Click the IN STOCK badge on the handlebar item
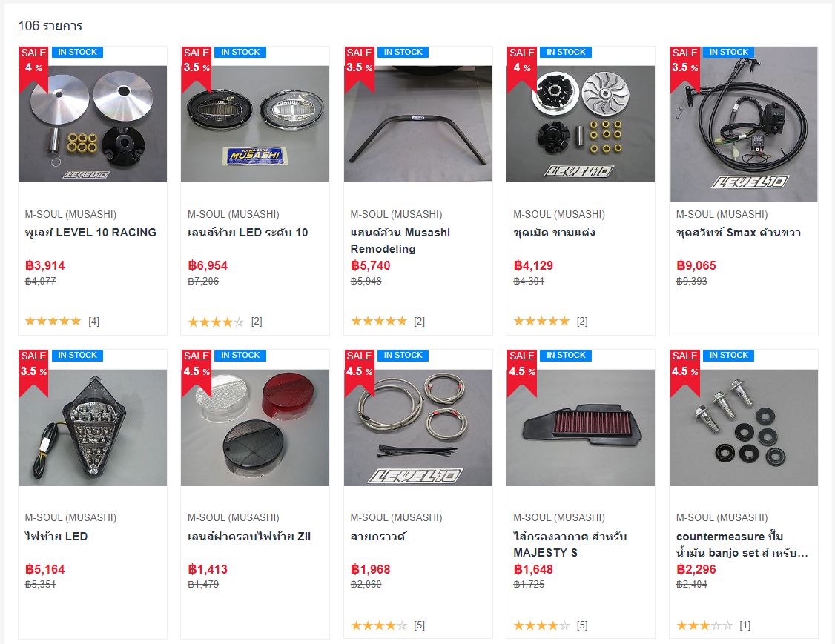Viewport: 835px width, 644px height. (403, 52)
